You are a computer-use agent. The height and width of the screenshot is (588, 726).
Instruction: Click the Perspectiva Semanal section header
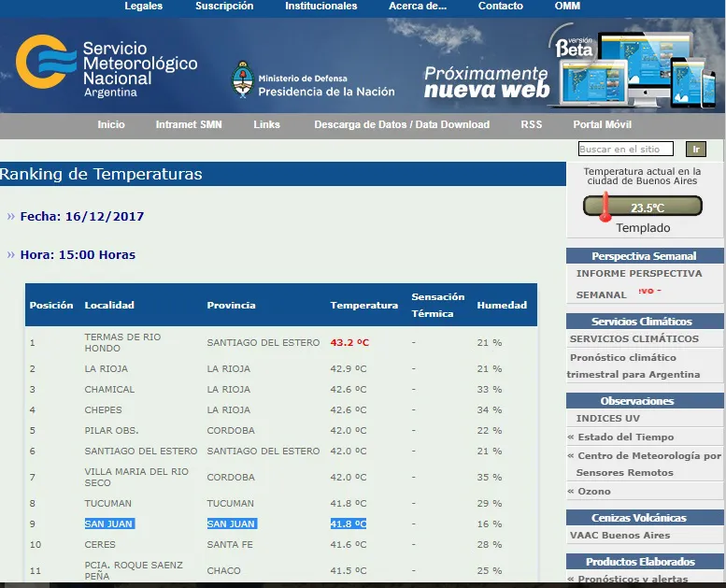tap(645, 256)
